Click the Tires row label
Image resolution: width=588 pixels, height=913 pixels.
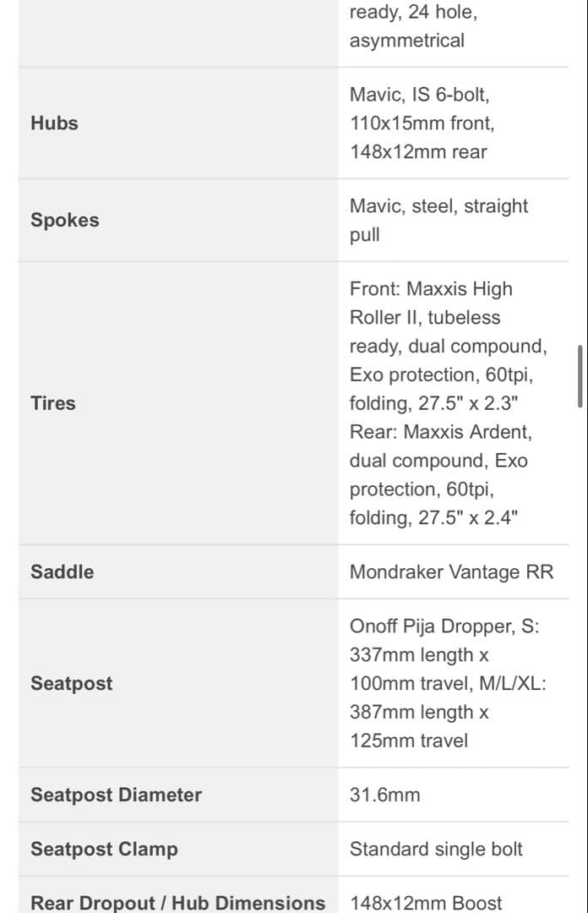[53, 403]
